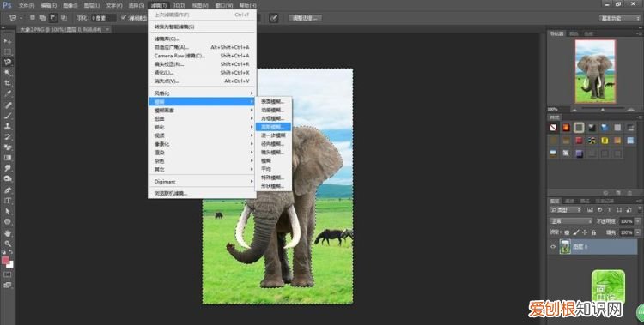Click Intersect with Selection mode icon
Image resolution: width=644 pixels, height=325 pixels.
64,18
